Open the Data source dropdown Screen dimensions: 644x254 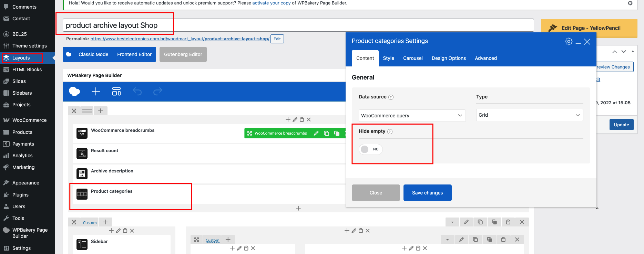(x=412, y=116)
